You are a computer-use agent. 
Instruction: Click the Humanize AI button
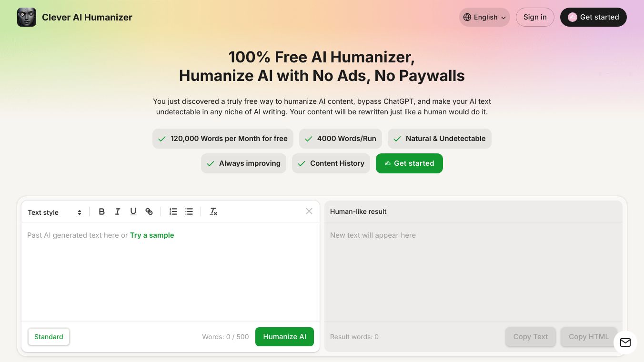coord(284,337)
